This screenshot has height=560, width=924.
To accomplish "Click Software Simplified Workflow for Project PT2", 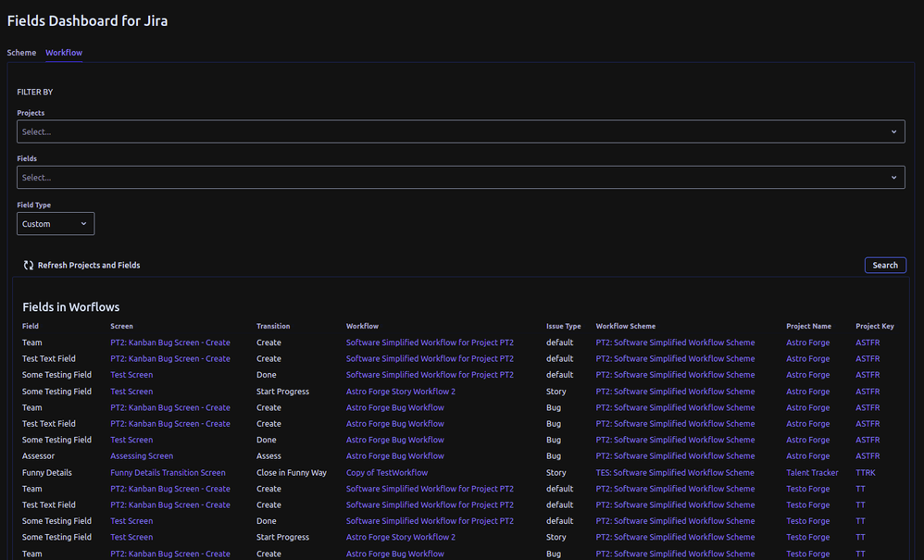I will pyautogui.click(x=430, y=342).
